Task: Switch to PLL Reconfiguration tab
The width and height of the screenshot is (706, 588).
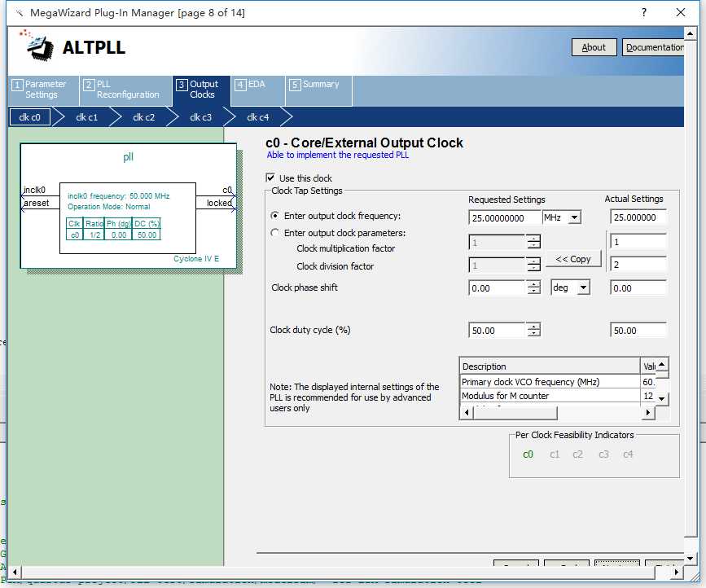Action: 126,90
